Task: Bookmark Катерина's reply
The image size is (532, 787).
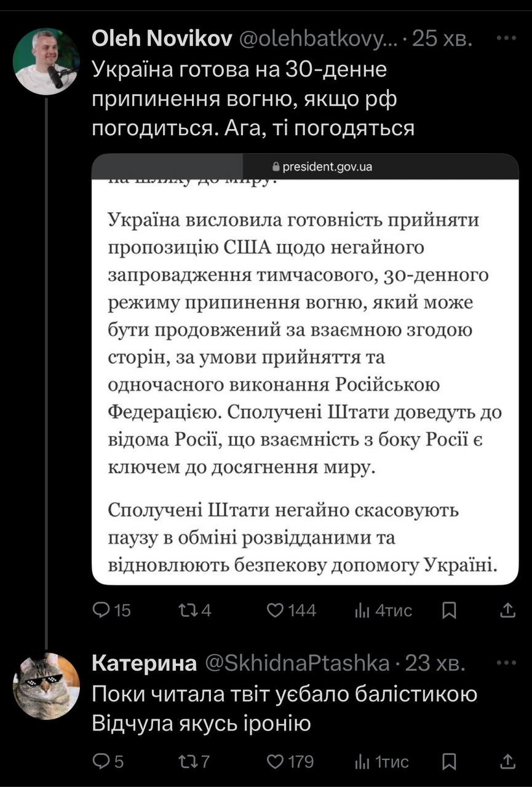Action: pos(450,762)
